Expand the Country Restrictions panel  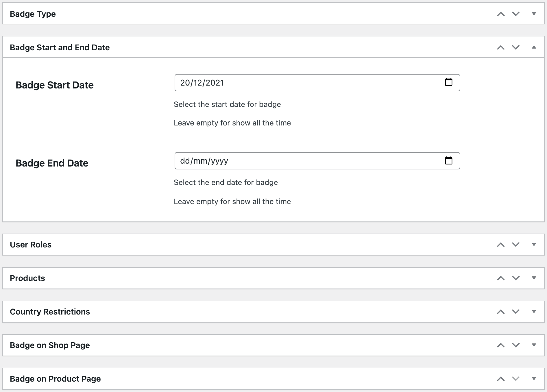pyautogui.click(x=533, y=311)
